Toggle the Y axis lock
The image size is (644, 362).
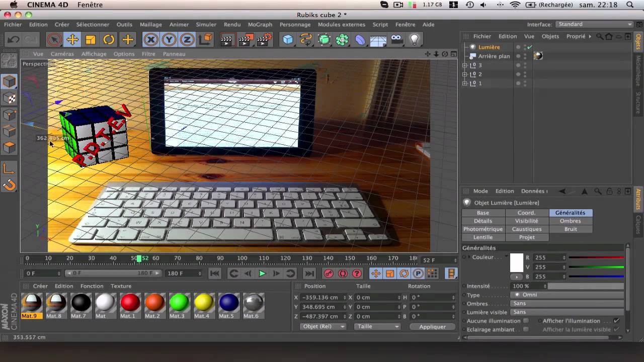coord(169,39)
